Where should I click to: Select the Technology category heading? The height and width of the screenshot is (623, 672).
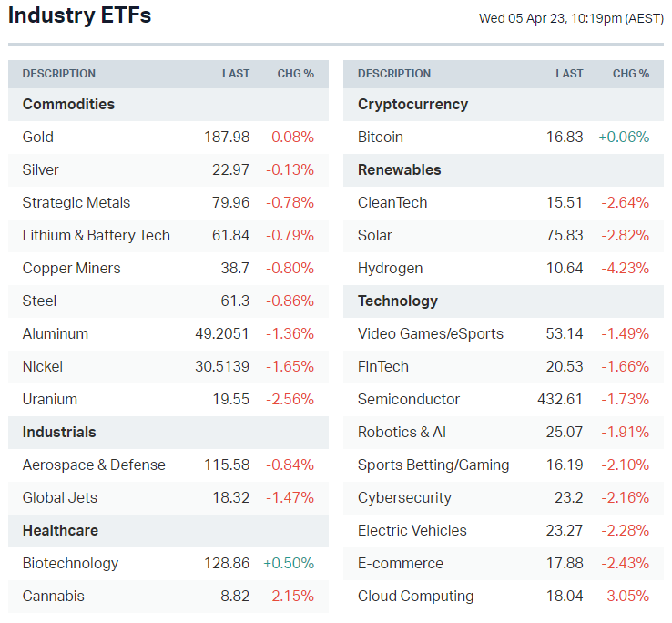(x=398, y=301)
